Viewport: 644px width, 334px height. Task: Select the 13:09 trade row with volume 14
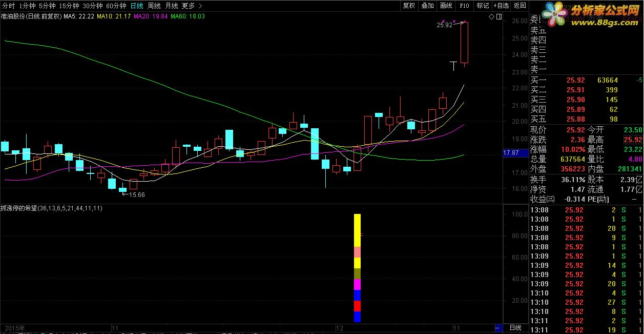(x=586, y=265)
